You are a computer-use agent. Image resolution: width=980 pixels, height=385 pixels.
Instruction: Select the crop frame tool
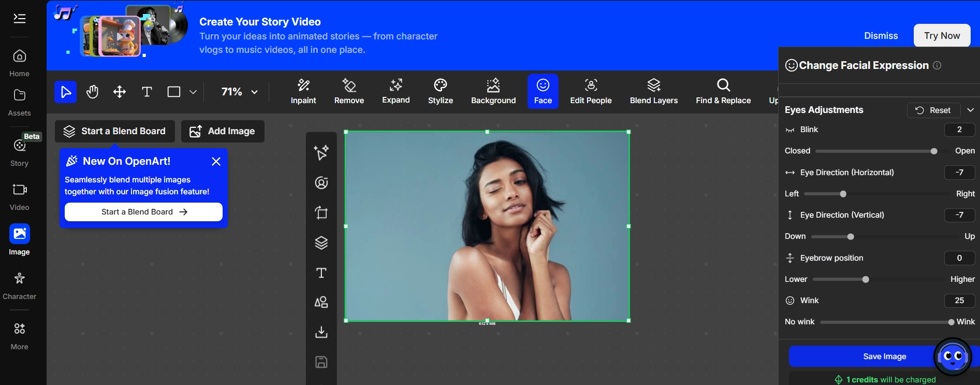coord(321,212)
